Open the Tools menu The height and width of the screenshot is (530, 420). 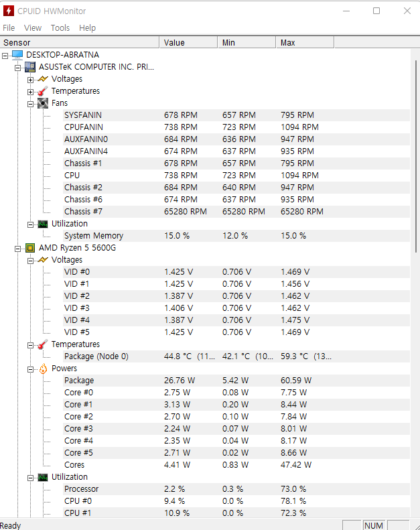click(60, 27)
